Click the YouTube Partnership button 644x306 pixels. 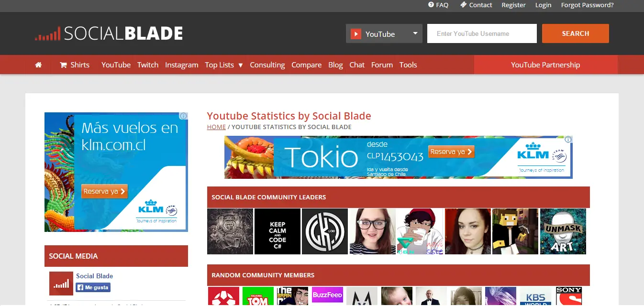click(545, 65)
